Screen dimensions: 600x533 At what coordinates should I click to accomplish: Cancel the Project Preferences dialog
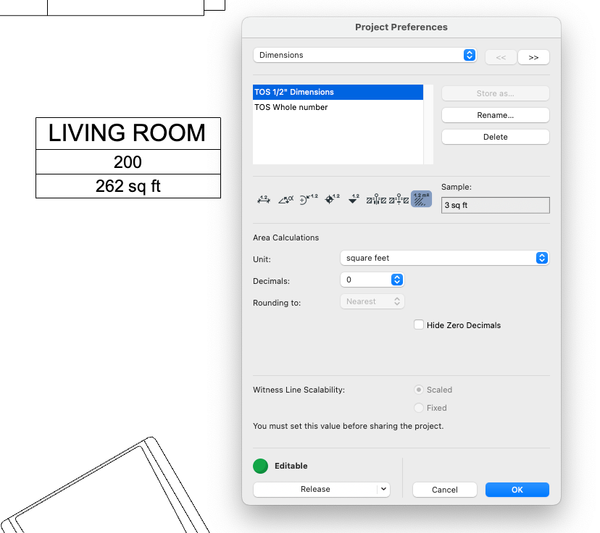(445, 490)
